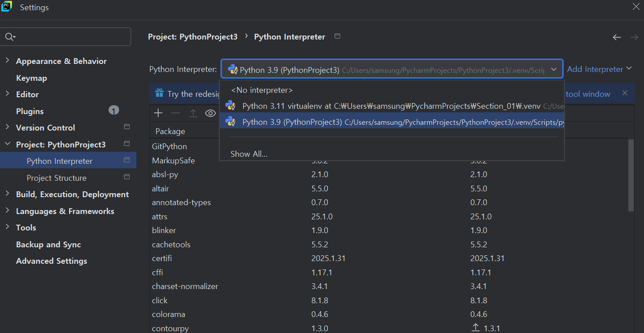Open the Python Interpreter combo box

(x=392, y=69)
